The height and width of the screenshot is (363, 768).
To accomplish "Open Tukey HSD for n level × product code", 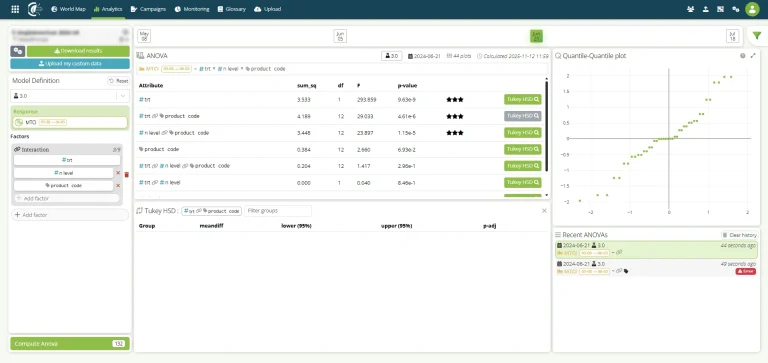I will (523, 133).
